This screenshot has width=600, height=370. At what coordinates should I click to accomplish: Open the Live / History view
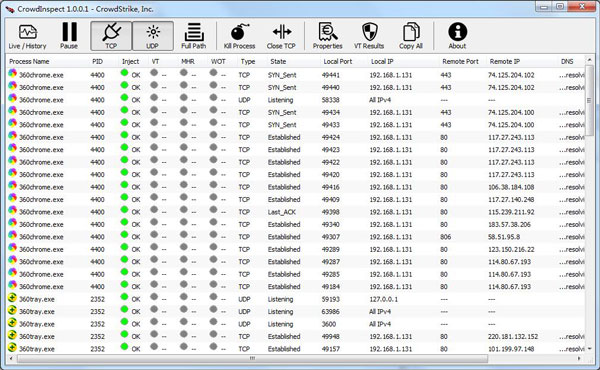click(28, 36)
